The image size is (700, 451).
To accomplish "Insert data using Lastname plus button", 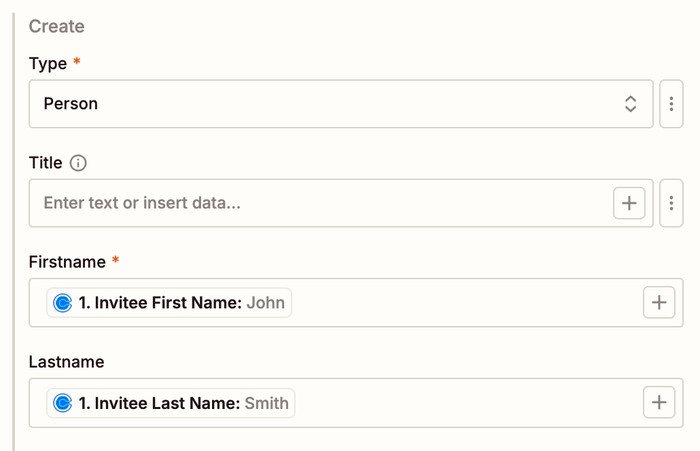I will pyautogui.click(x=658, y=403).
